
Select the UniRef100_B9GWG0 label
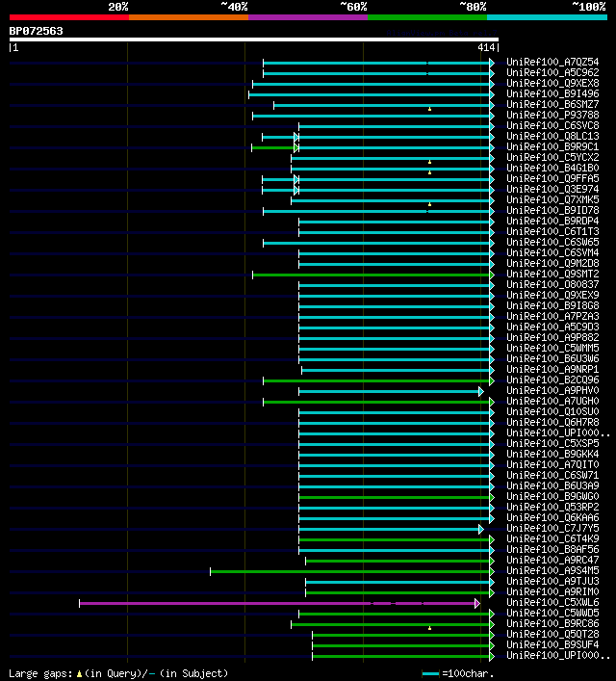tap(552, 496)
